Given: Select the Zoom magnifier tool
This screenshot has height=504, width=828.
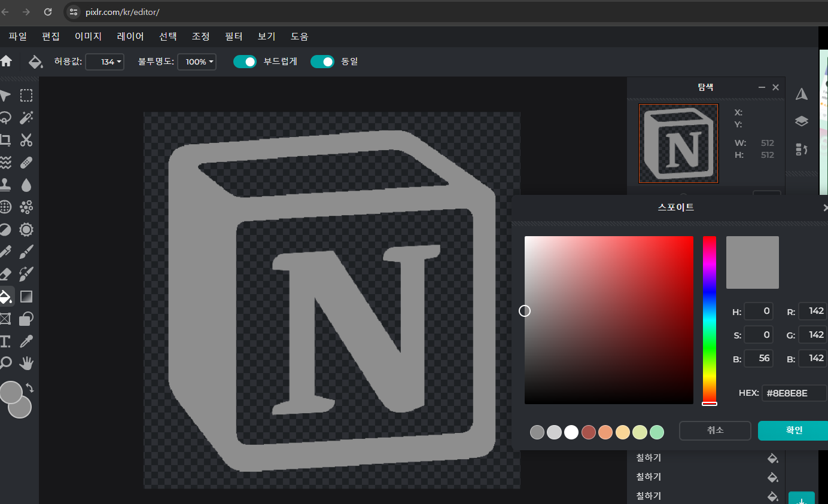Looking at the screenshot, I should (5, 363).
